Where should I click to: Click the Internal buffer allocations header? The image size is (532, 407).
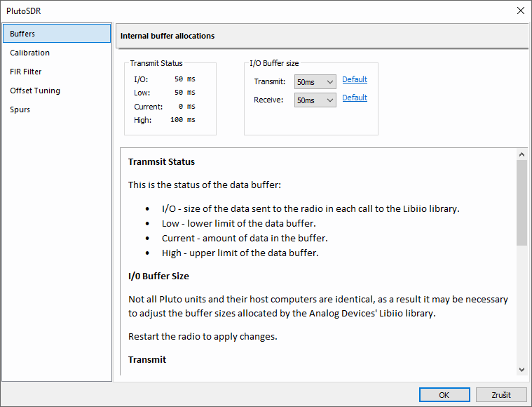[x=168, y=36]
